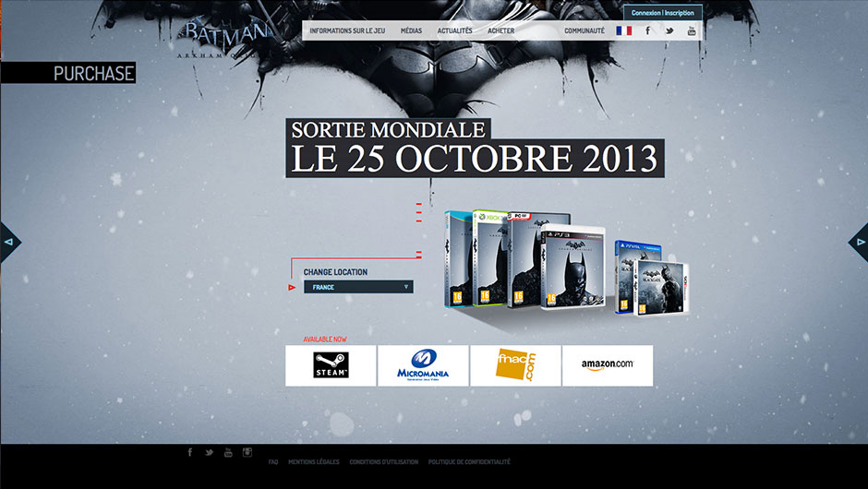Open the Médias menu item
The image size is (868, 489).
coord(411,31)
